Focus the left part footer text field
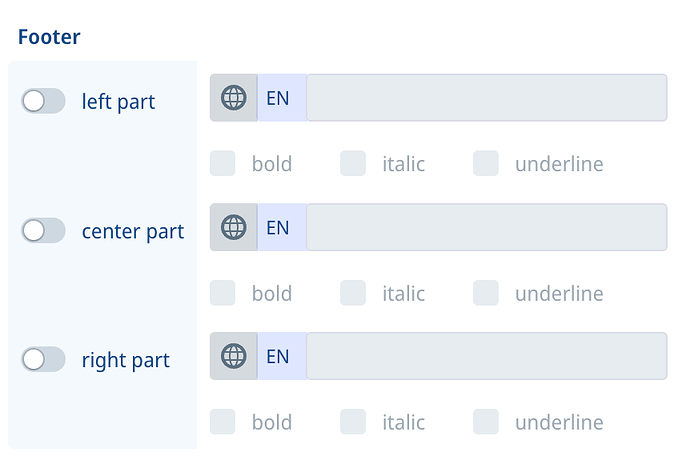This screenshot has width=690, height=472. point(487,98)
